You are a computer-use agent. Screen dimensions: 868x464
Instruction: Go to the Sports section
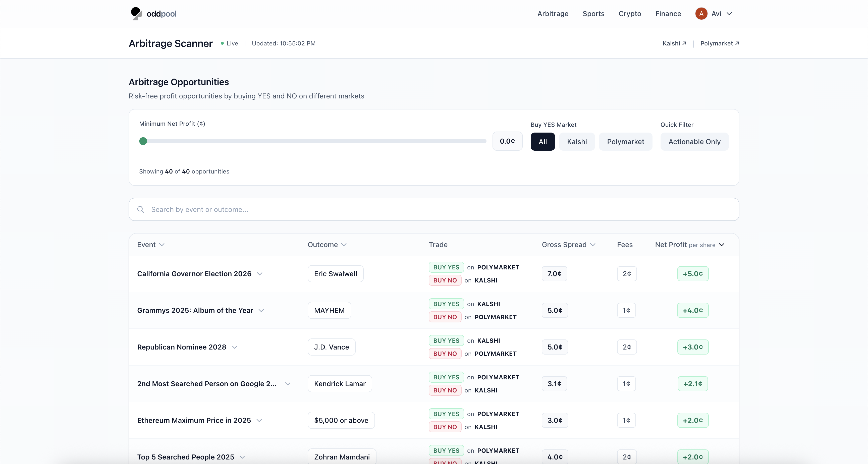(x=593, y=14)
